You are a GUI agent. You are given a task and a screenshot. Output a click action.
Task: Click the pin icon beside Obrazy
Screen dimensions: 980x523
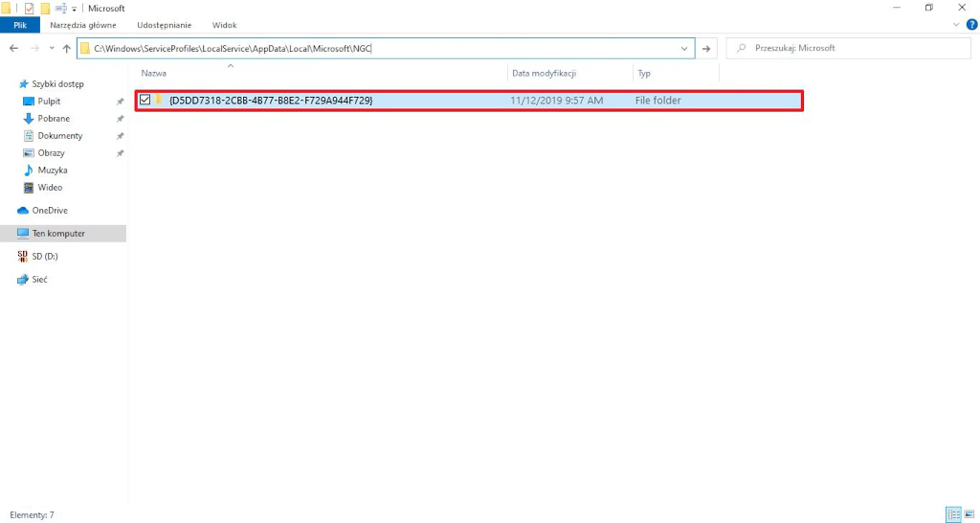point(120,152)
